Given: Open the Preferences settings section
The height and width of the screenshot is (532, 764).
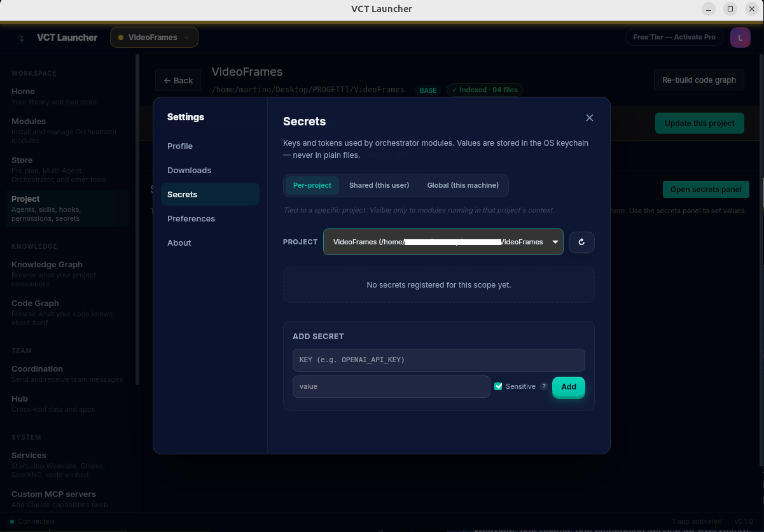Looking at the screenshot, I should click(210, 218).
